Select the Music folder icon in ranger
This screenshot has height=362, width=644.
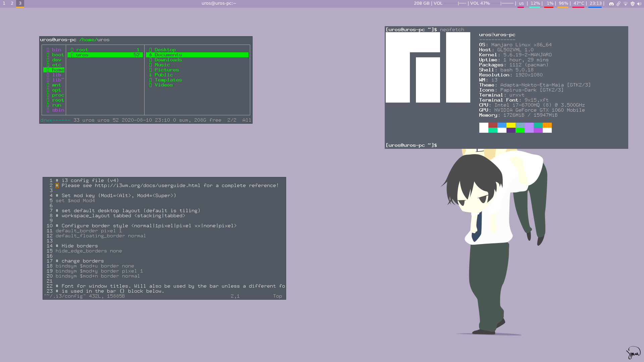tap(151, 65)
